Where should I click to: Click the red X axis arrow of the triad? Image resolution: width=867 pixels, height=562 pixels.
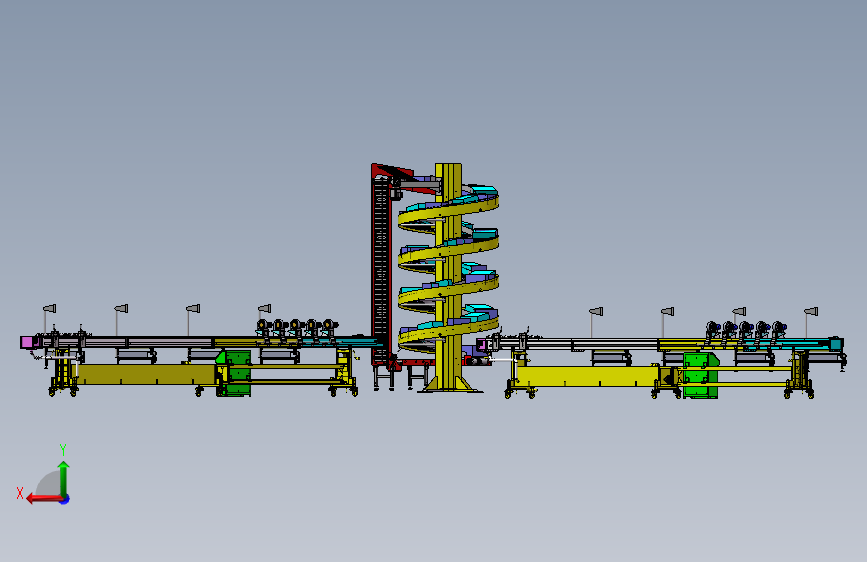click(44, 499)
